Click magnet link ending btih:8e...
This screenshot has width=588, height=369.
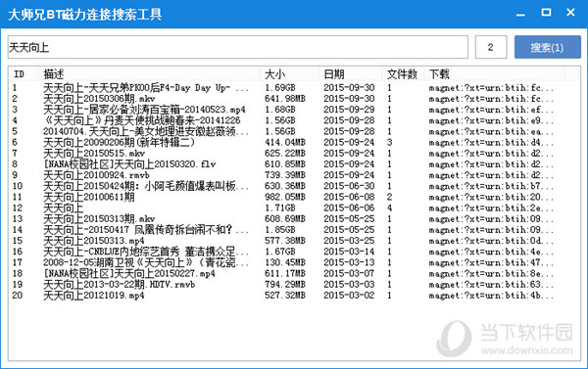point(491,273)
